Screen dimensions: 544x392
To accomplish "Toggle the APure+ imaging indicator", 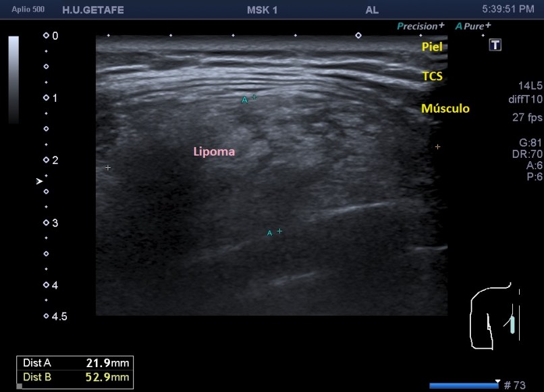I will [473, 26].
